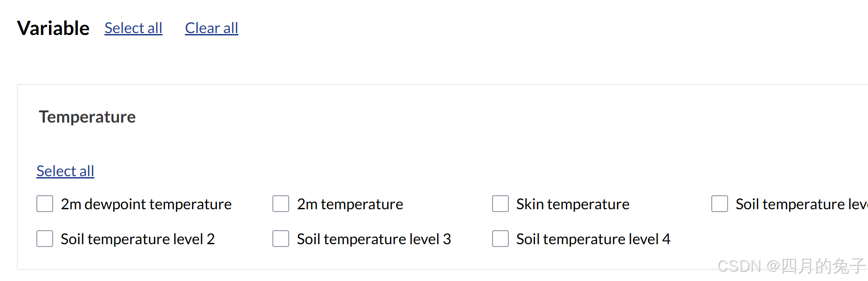Tick the Soil temperature level 3 checkbox
Screen dimensions: 868x281
pos(281,239)
